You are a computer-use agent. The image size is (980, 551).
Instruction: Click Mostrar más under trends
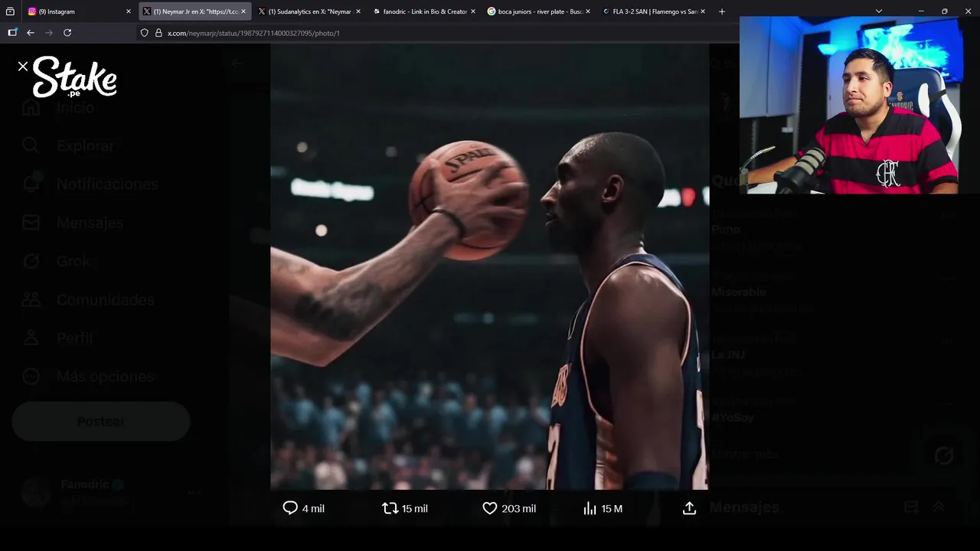744,454
